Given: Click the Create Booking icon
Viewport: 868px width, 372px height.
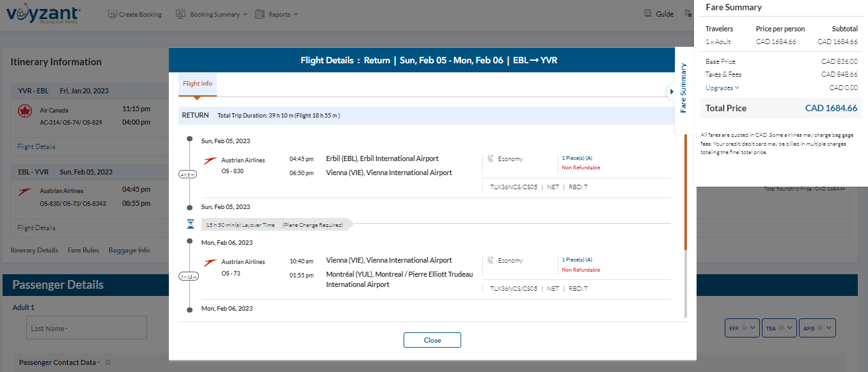Looking at the screenshot, I should click(x=113, y=14).
